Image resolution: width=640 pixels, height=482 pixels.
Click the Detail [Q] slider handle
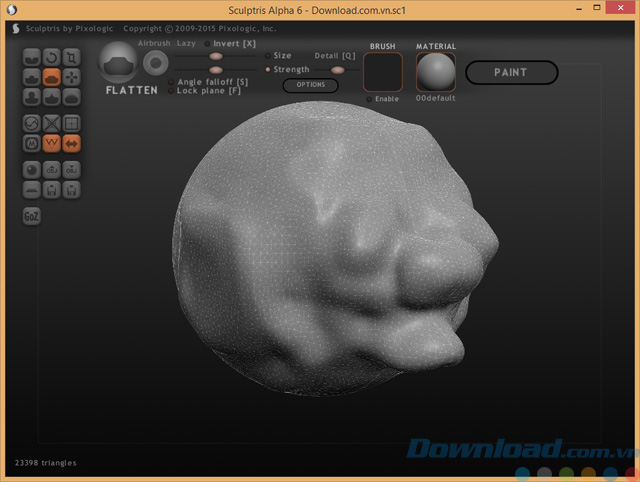point(338,70)
